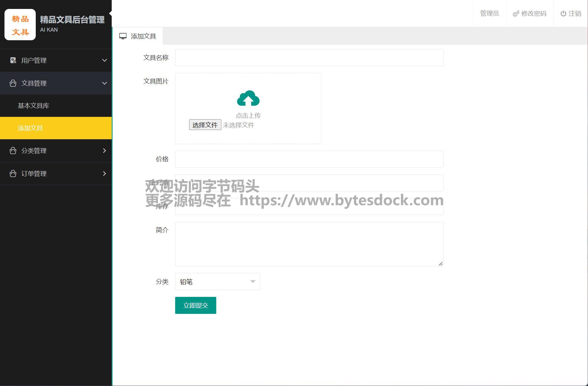Click the bag icon beside 订单管理

coord(13,173)
